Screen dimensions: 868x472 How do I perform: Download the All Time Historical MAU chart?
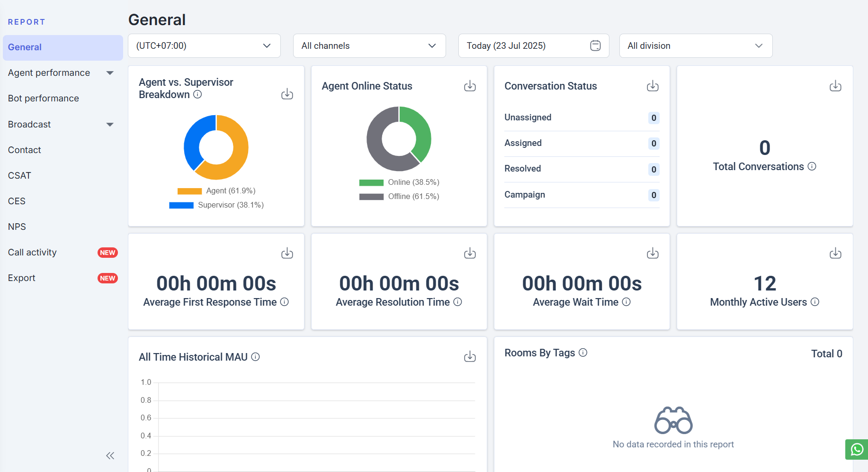point(470,357)
